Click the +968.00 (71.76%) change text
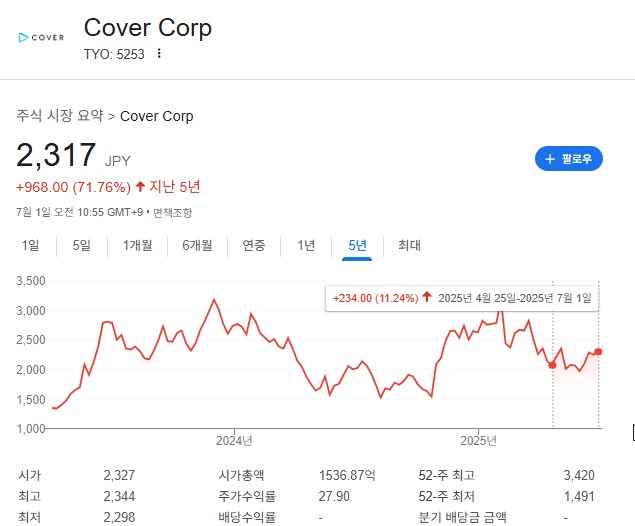 click(x=73, y=187)
